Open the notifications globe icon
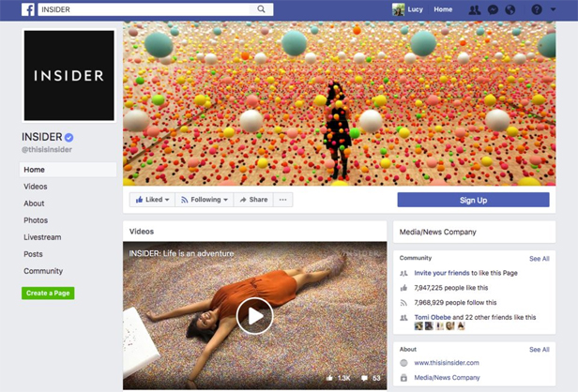Image resolution: width=578 pixels, height=392 pixels. [510, 10]
